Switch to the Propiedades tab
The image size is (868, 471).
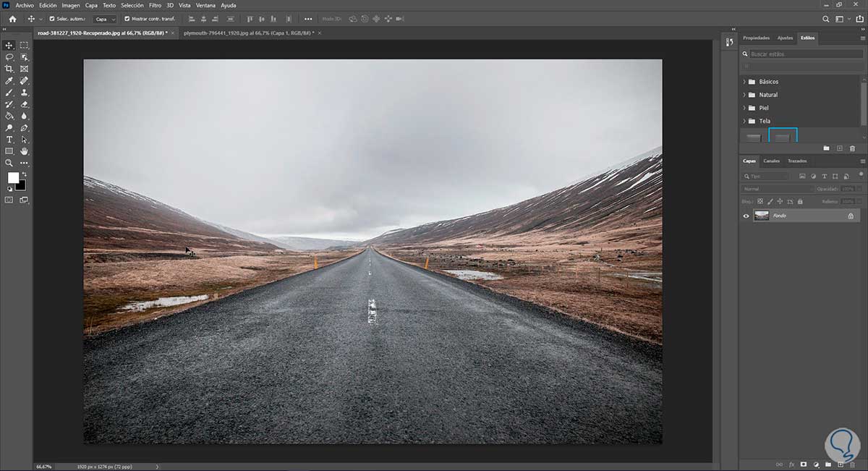756,38
